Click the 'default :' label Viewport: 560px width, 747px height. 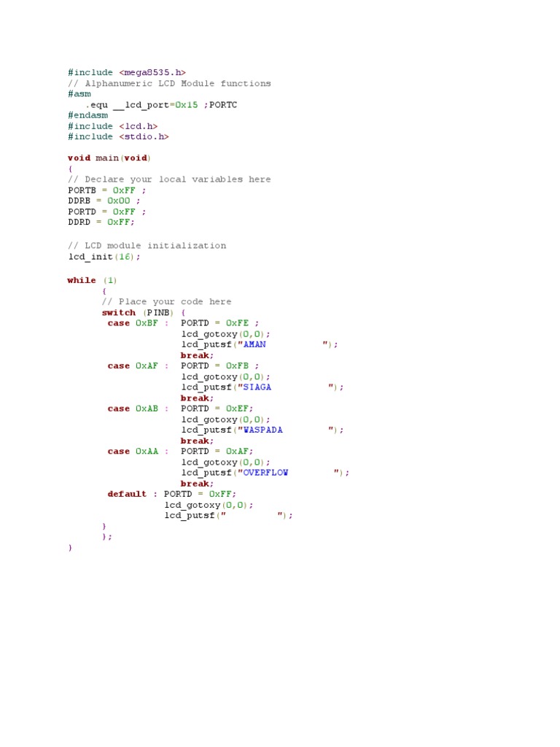pos(133,494)
